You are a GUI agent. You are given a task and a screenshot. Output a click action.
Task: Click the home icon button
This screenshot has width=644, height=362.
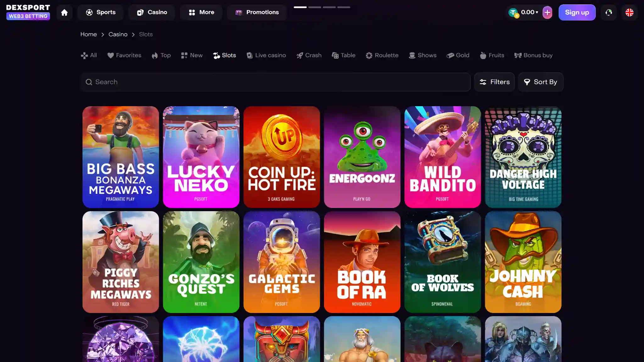click(x=64, y=13)
